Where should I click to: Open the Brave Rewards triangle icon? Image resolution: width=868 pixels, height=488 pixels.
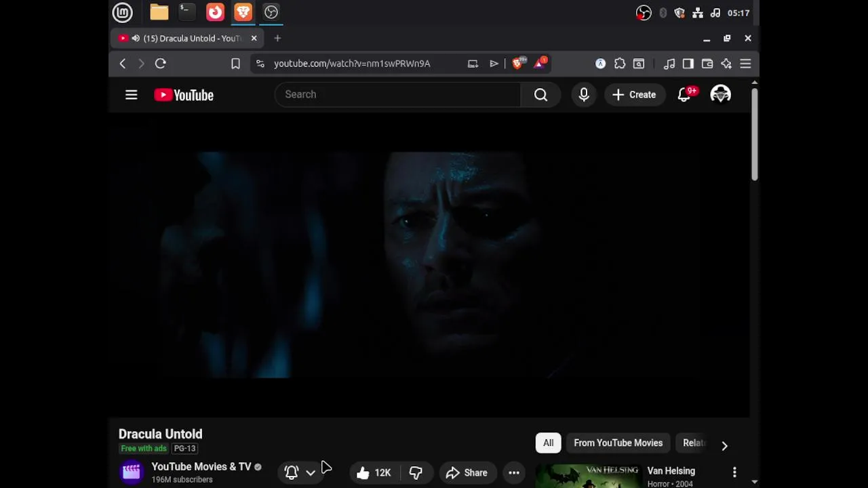coord(540,63)
